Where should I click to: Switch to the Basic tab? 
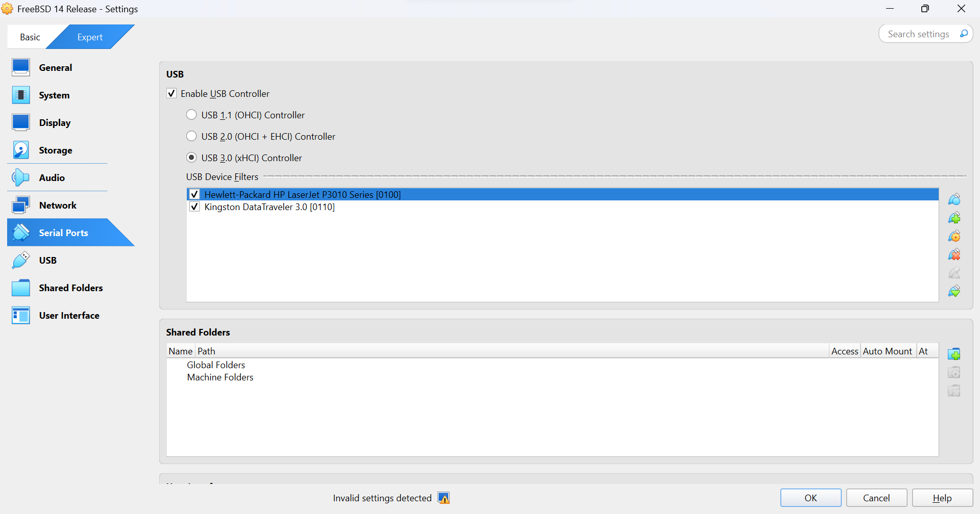click(30, 37)
